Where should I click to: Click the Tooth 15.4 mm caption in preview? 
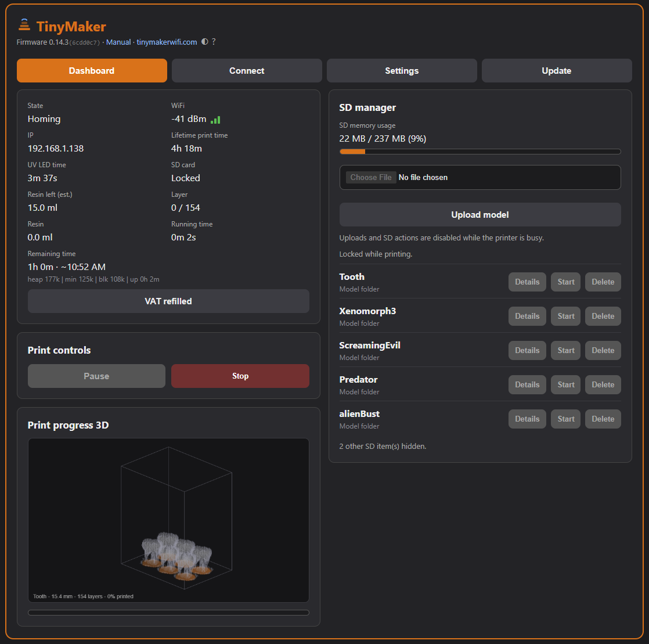83,596
